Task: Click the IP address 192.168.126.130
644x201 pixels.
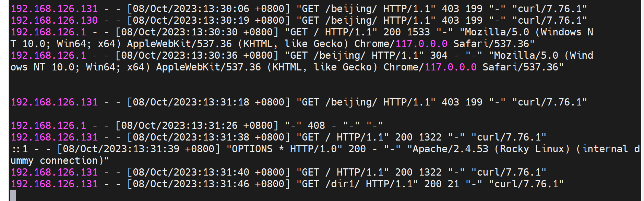Action: tap(54, 20)
